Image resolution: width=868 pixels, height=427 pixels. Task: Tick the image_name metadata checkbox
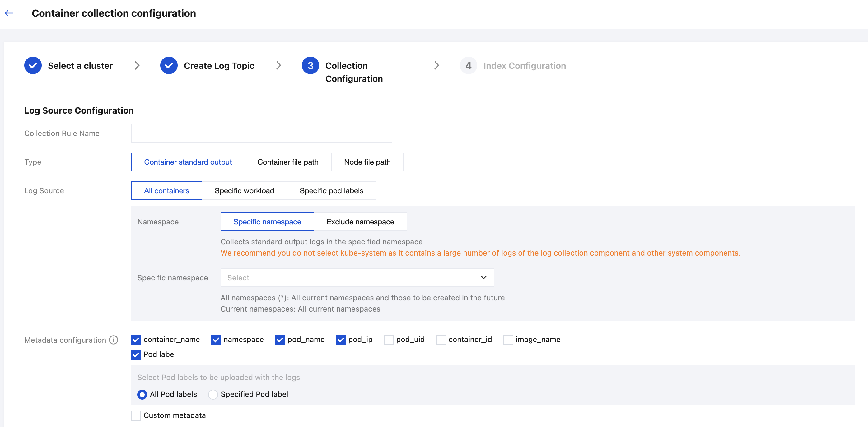coord(508,340)
